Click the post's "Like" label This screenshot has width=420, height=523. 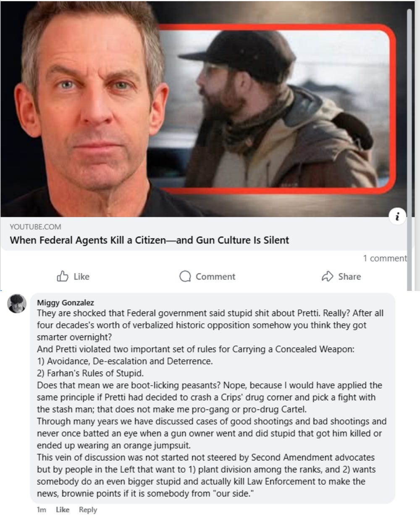[x=81, y=276]
